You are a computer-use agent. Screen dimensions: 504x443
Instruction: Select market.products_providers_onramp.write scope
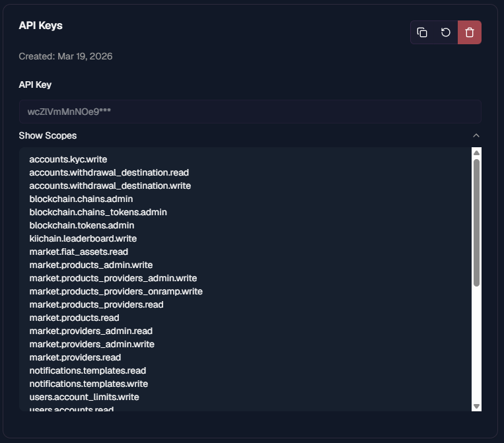116,291
